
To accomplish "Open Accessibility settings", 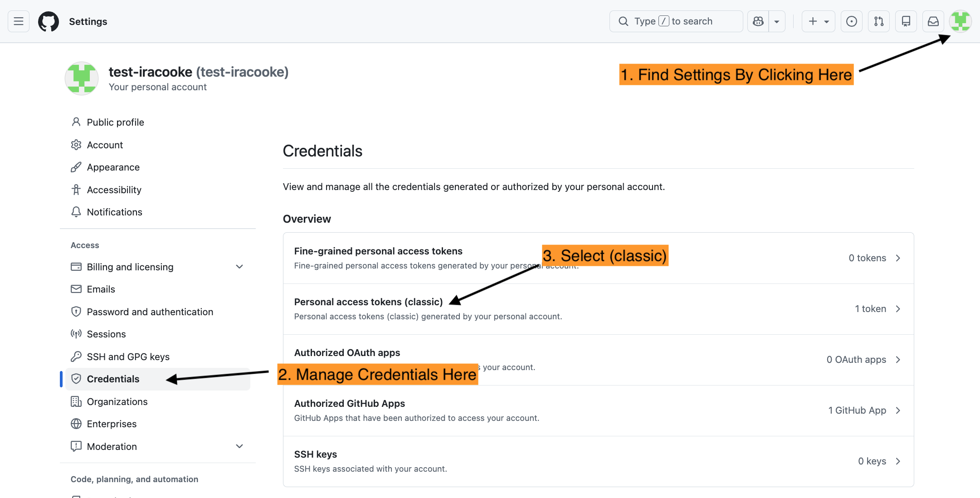I will [158, 190].
